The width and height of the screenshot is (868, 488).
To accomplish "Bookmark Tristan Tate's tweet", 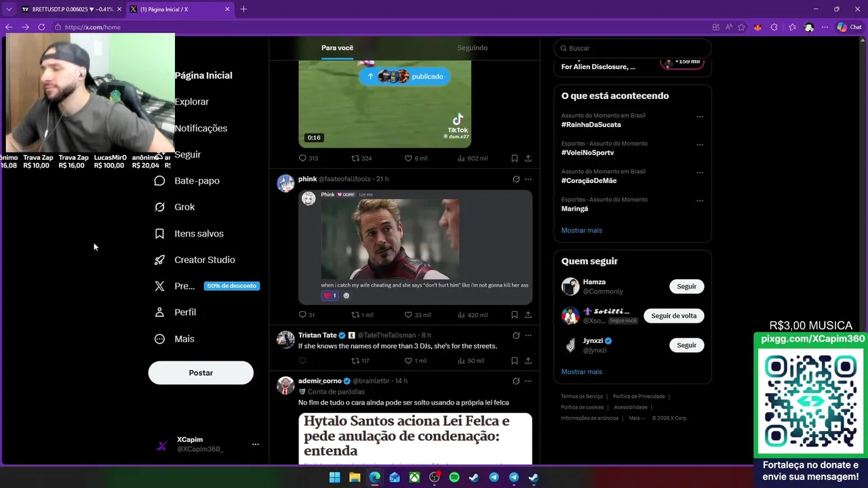I will (x=515, y=361).
